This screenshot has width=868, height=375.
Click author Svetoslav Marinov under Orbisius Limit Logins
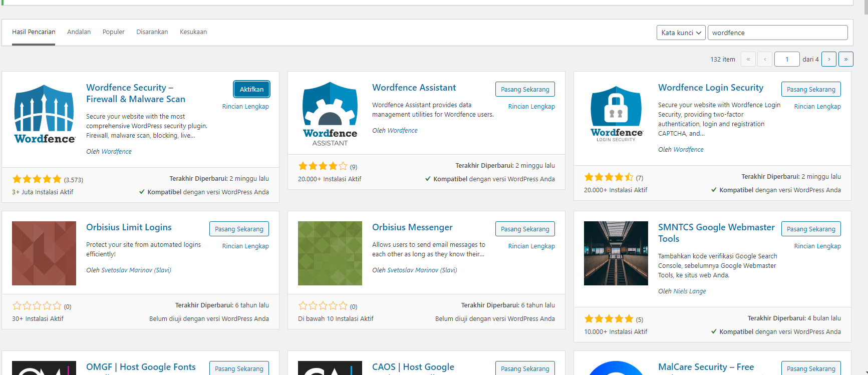136,270
